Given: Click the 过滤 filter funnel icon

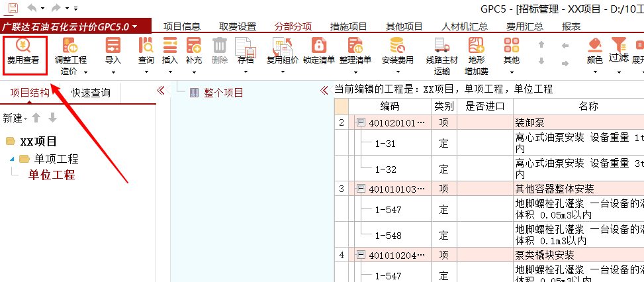Looking at the screenshot, I should coord(619,44).
